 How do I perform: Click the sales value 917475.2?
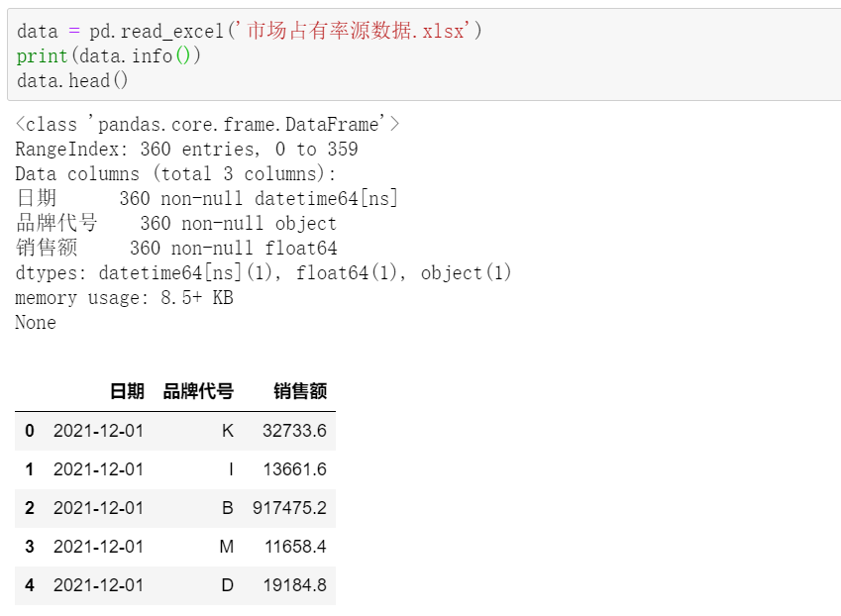point(289,508)
